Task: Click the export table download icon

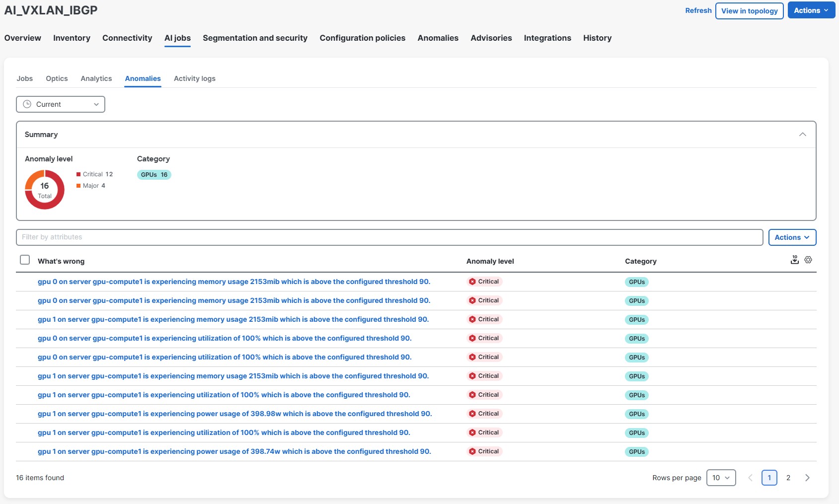Action: click(794, 260)
